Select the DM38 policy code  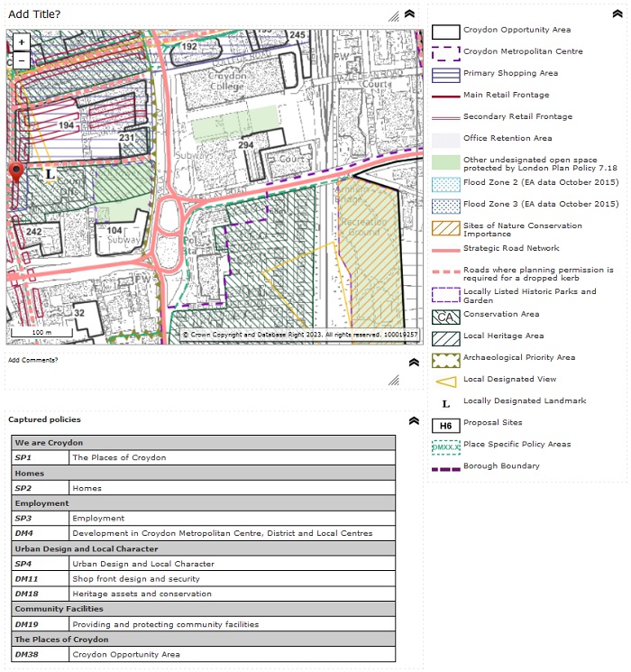click(x=26, y=655)
